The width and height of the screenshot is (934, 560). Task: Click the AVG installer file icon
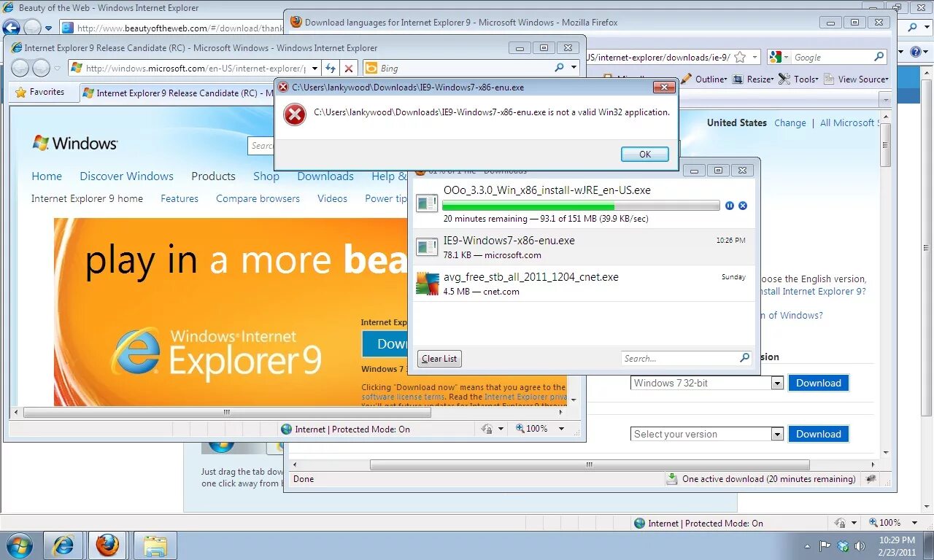pyautogui.click(x=427, y=284)
